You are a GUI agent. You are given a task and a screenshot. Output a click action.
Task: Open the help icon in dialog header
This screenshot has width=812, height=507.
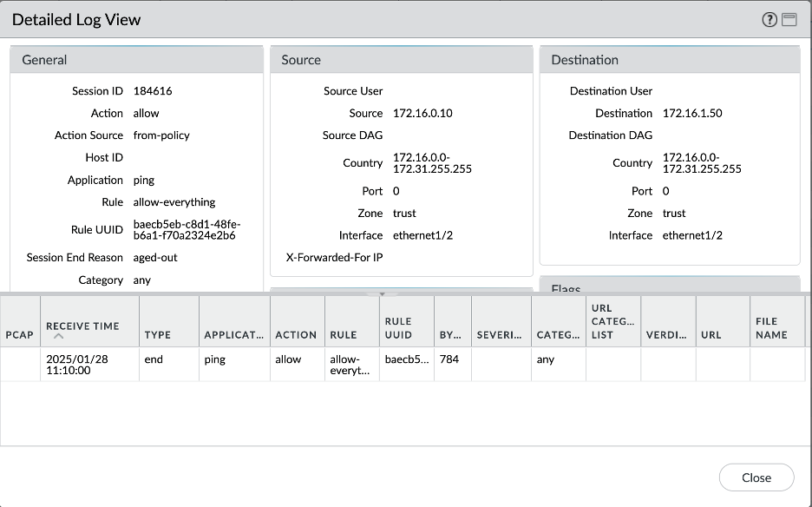click(x=769, y=20)
